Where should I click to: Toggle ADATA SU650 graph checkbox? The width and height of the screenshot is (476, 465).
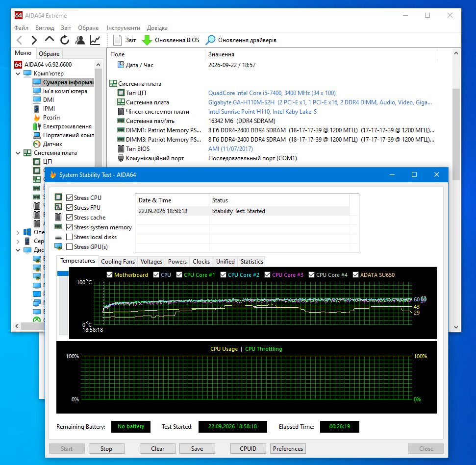pos(355,275)
